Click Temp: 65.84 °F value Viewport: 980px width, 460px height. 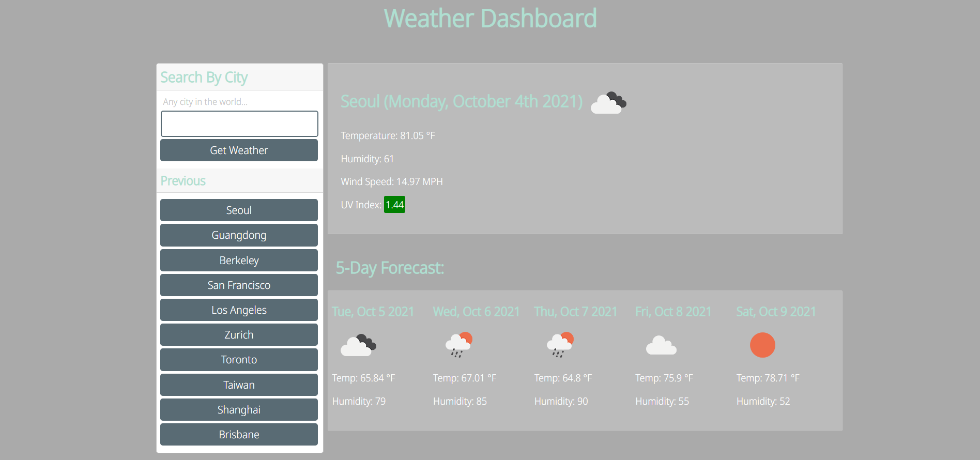[x=363, y=378]
